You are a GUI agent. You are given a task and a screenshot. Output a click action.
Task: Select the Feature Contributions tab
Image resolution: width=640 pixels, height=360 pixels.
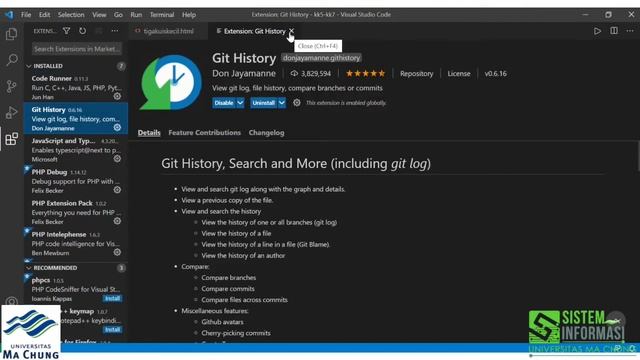pyautogui.click(x=204, y=133)
